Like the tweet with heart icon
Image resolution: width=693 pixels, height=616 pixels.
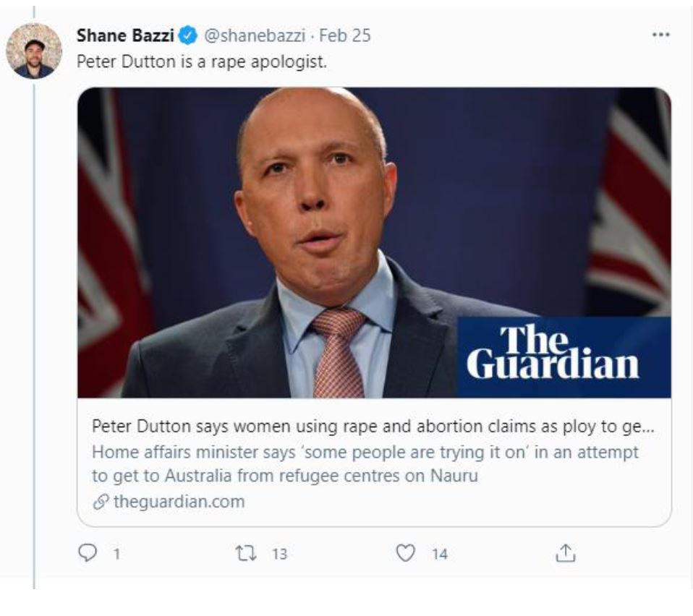point(405,553)
